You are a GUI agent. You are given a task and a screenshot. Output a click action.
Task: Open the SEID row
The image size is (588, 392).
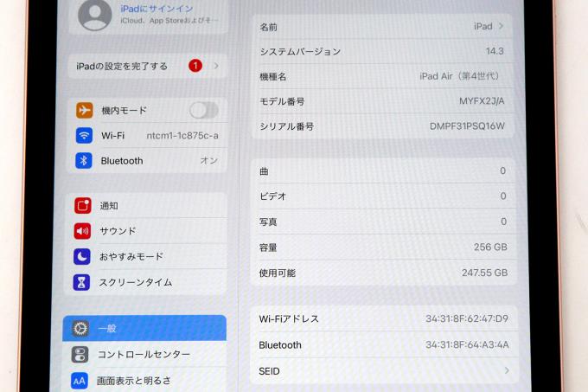click(385, 371)
